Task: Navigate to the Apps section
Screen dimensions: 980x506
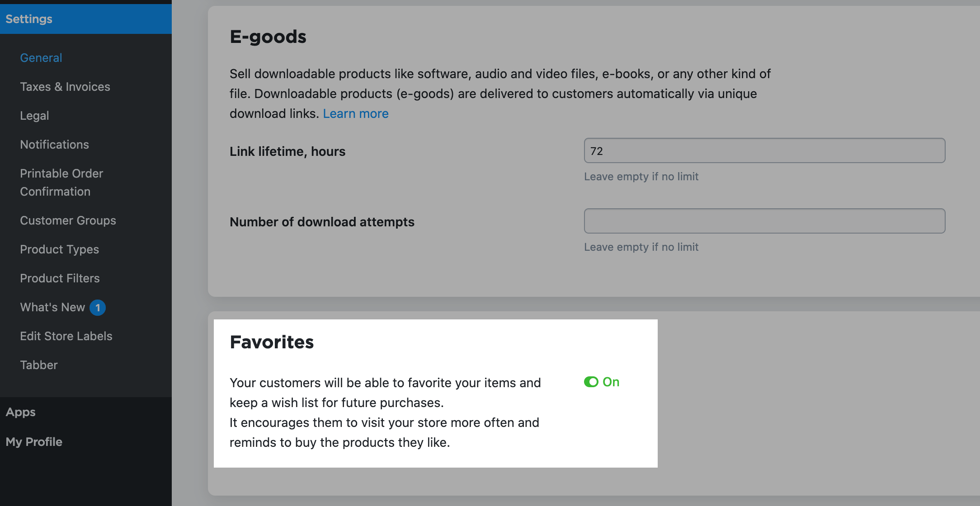Action: (x=20, y=412)
